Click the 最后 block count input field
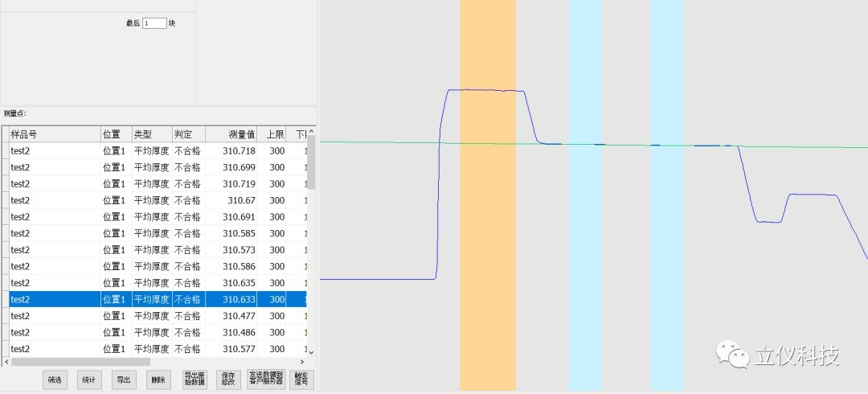This screenshot has width=868, height=394. [x=154, y=23]
